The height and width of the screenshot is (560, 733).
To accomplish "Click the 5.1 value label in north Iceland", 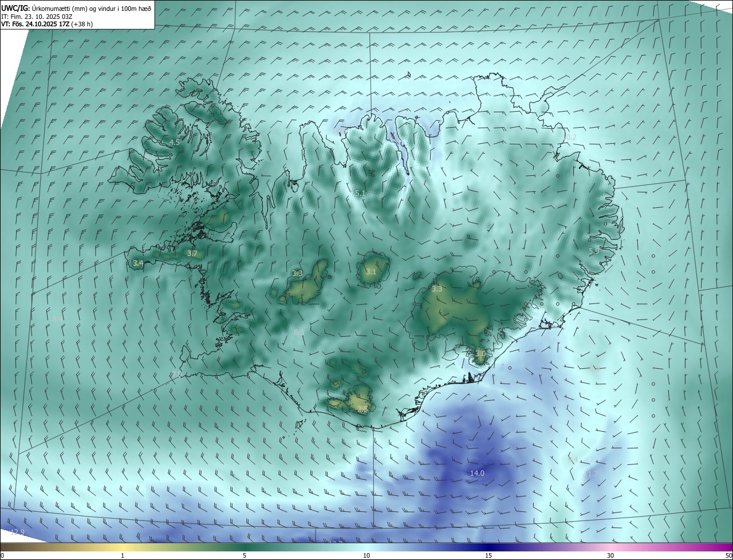I will point(360,194).
